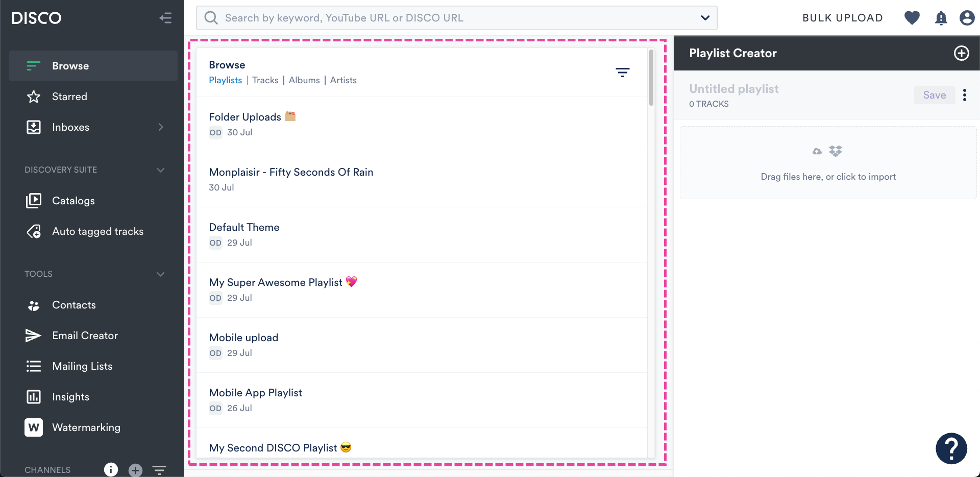Save the Untitled playlist
Viewport: 980px width, 477px height.
pos(935,95)
